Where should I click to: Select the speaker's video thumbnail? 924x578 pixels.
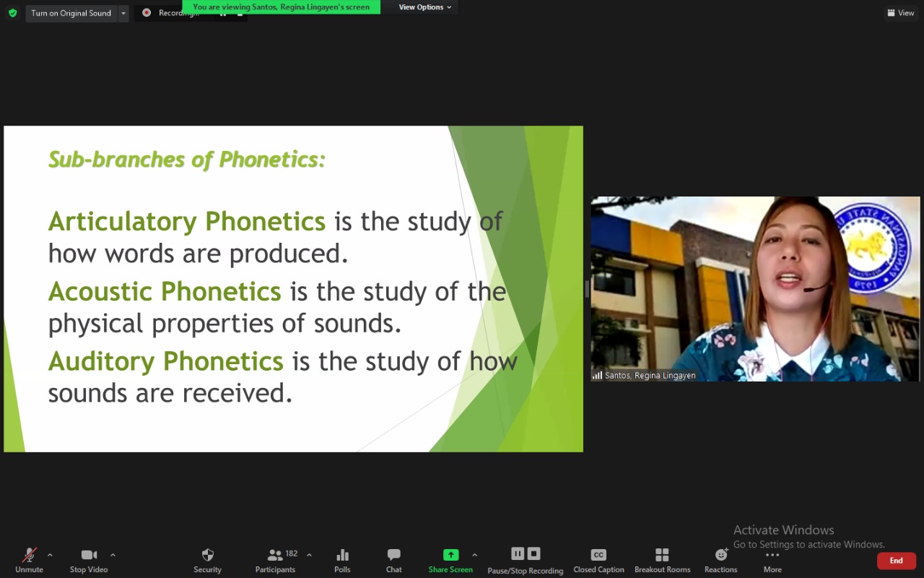755,289
